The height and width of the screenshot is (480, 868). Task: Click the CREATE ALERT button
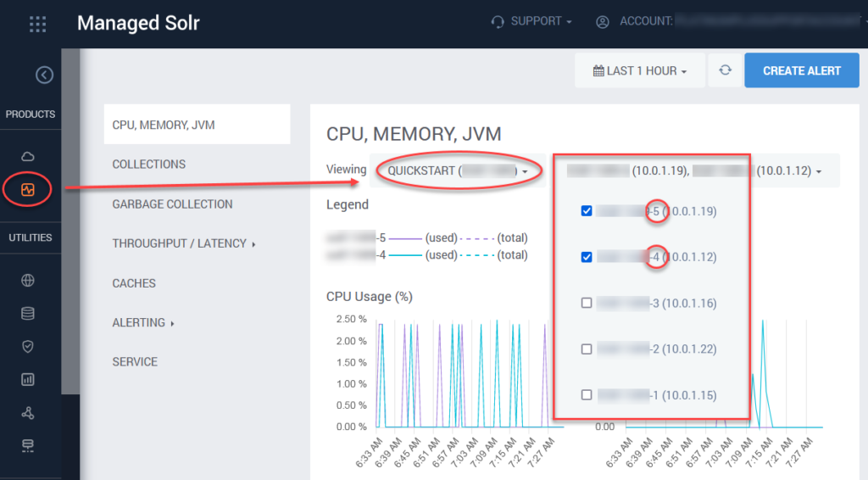pyautogui.click(x=802, y=70)
